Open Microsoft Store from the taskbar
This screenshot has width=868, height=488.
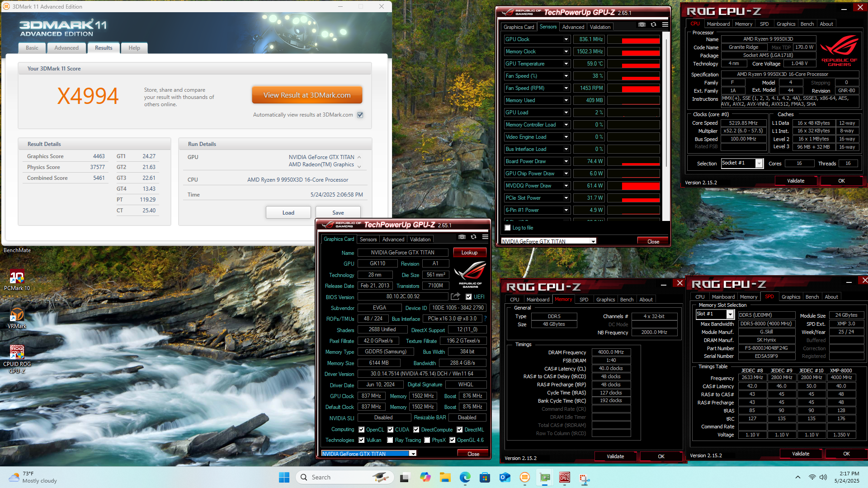(x=485, y=477)
